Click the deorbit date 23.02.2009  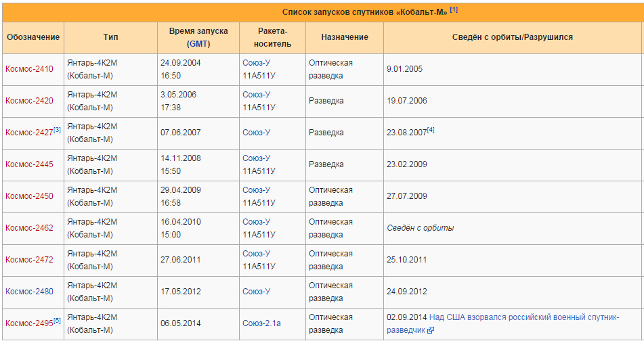pyautogui.click(x=406, y=164)
